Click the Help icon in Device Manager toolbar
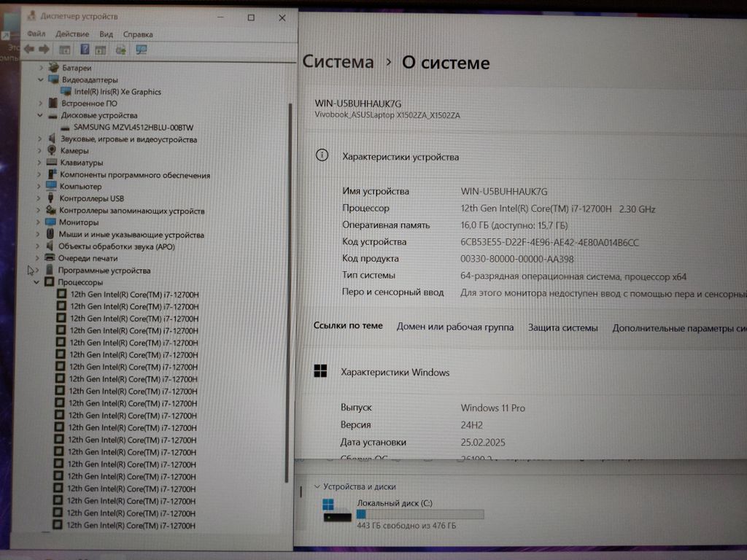The image size is (747, 560). [85, 50]
